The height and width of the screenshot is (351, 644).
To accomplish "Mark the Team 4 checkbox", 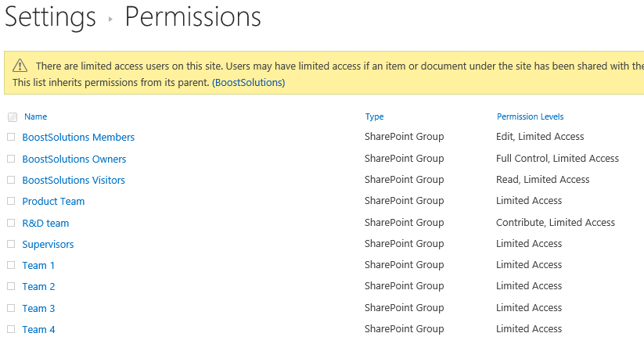I will pyautogui.click(x=11, y=329).
